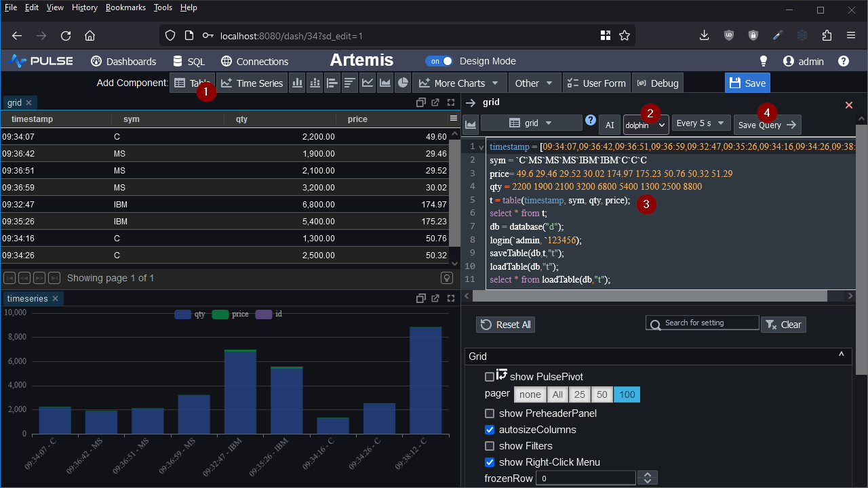
Task: Adjust the frozenRow stepper arrows
Action: [x=648, y=479]
